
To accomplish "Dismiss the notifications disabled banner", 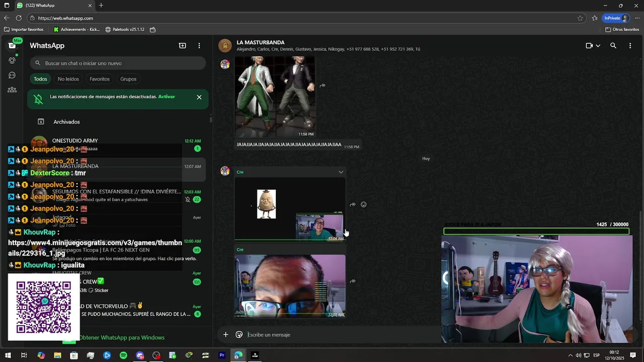I will (x=199, y=97).
